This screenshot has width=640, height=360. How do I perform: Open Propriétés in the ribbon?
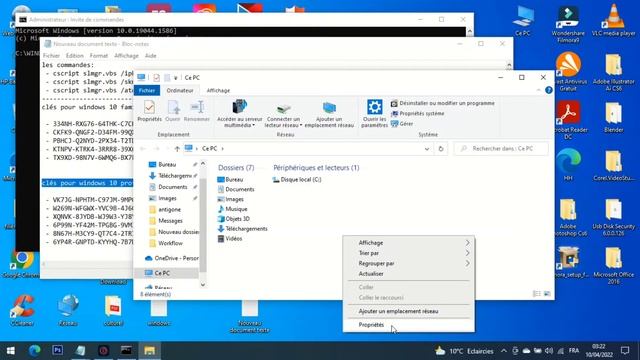pos(149,111)
